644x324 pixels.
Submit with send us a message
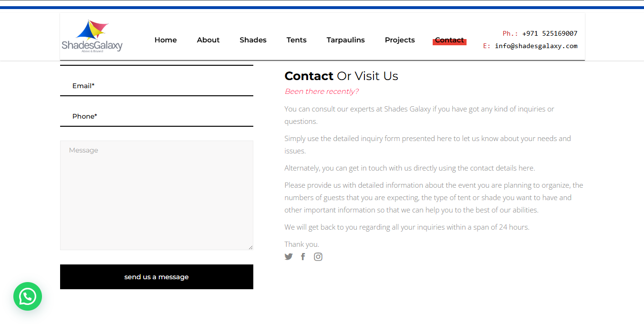coord(156,277)
